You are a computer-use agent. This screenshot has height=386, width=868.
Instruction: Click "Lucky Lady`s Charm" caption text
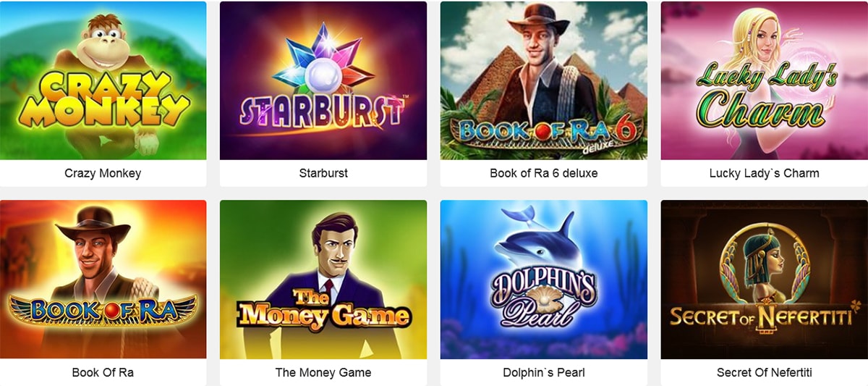(765, 174)
